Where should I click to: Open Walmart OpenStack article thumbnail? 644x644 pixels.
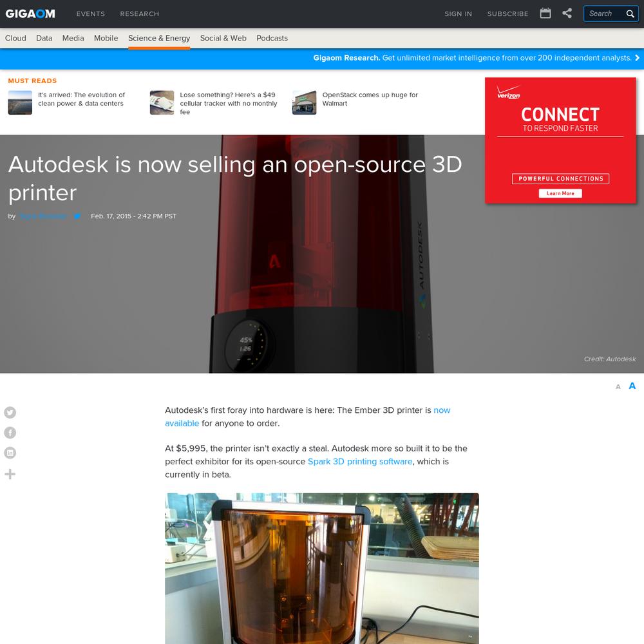(x=305, y=102)
